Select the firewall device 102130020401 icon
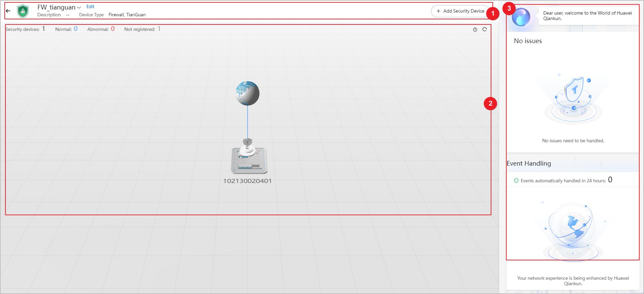Screen dimensions: 644x294 [249, 156]
